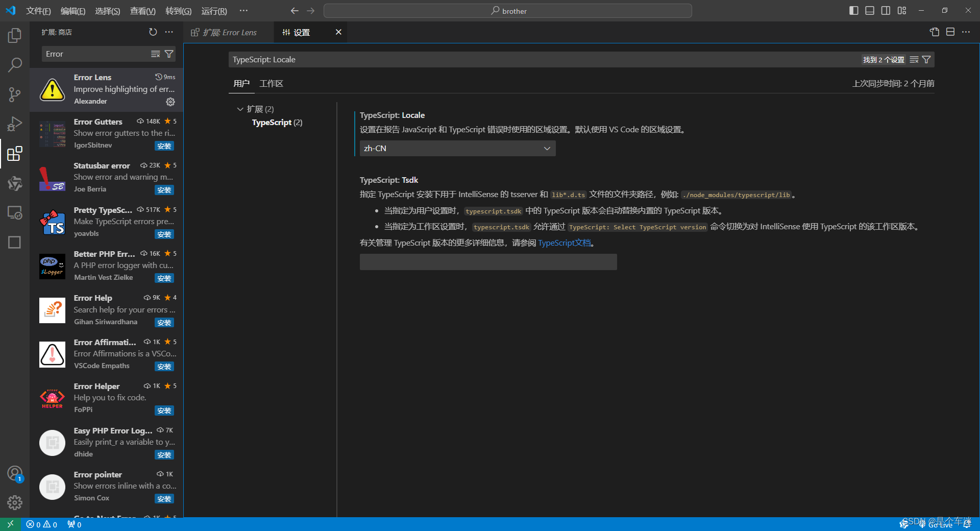Open the 查看 menu

pos(142,11)
